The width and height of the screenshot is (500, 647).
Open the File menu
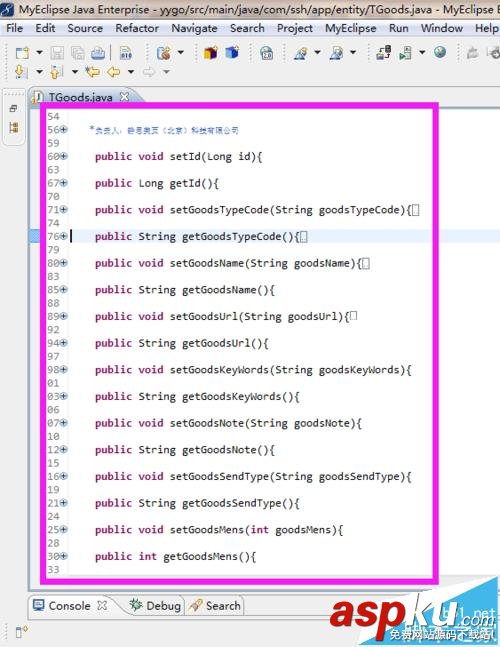(x=14, y=28)
